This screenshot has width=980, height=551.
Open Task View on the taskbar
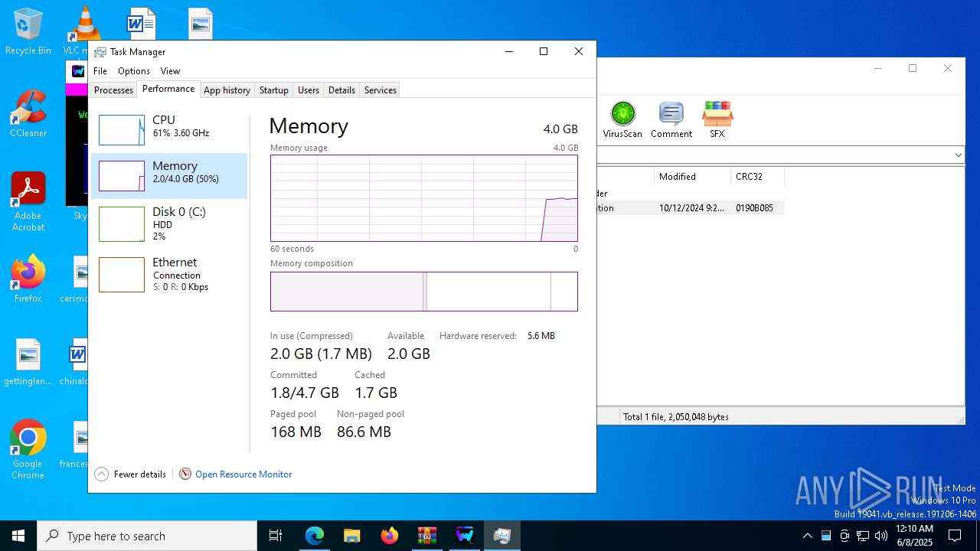(x=276, y=536)
